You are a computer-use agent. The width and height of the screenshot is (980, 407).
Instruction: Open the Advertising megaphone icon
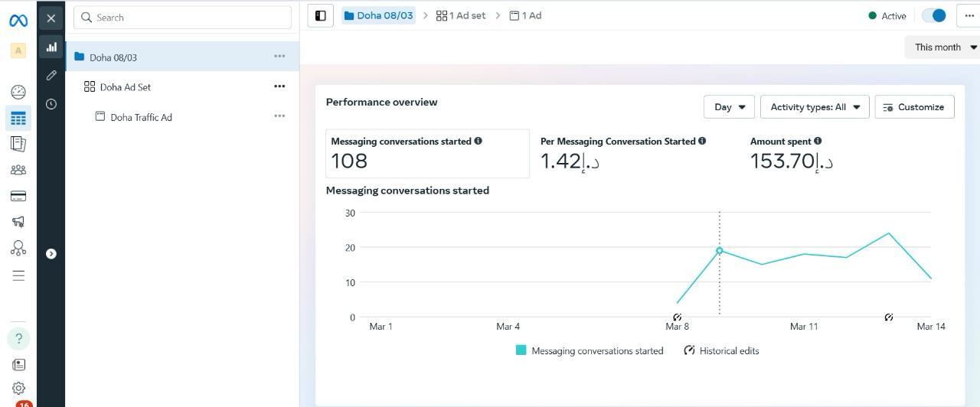point(18,222)
